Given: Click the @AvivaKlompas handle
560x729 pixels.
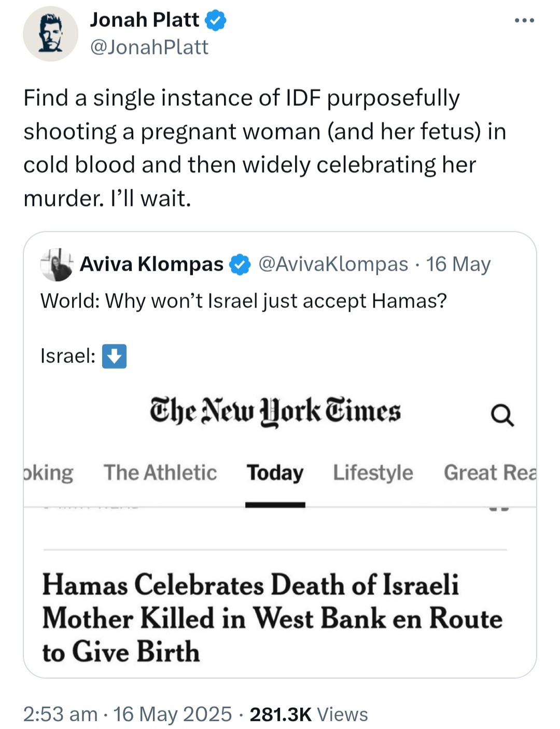Looking at the screenshot, I should tap(333, 264).
